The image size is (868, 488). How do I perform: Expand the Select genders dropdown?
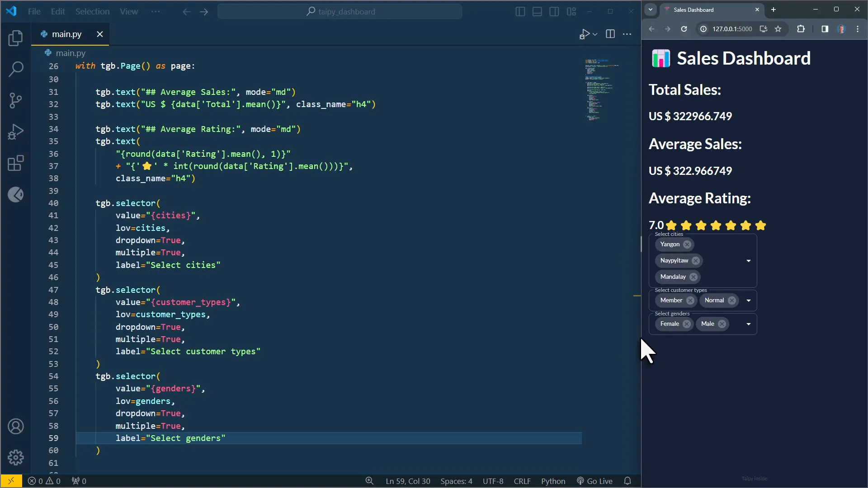(x=748, y=324)
